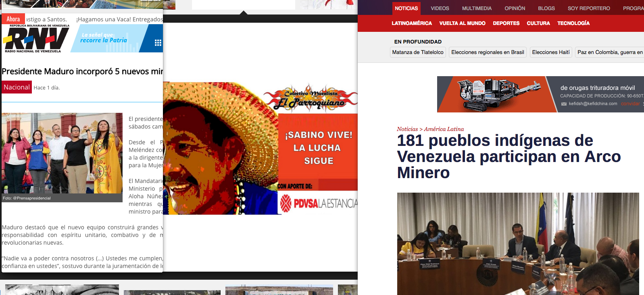644x295 pixels.
Task: Open ticker headline ¡Hagamos una Vaca!
Action: coord(119,19)
